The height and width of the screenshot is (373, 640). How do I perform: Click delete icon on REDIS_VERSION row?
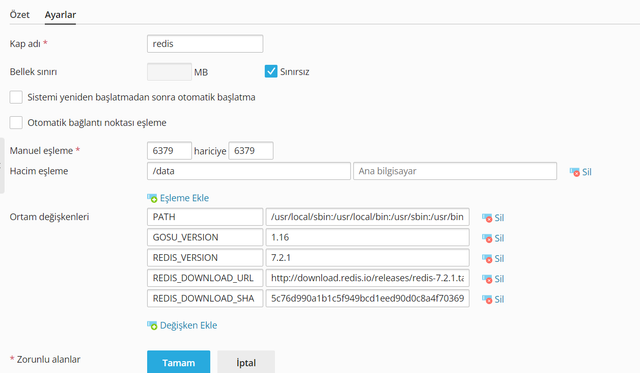[x=487, y=259]
